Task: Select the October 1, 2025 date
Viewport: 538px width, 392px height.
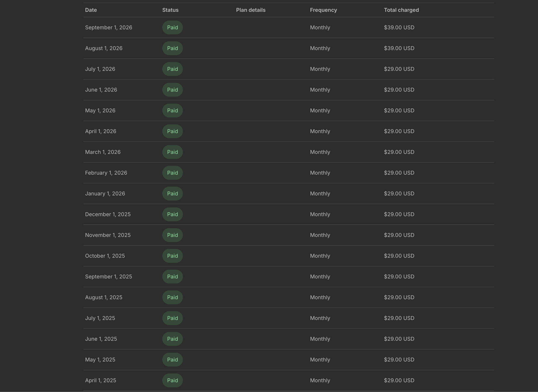Action: click(x=105, y=256)
